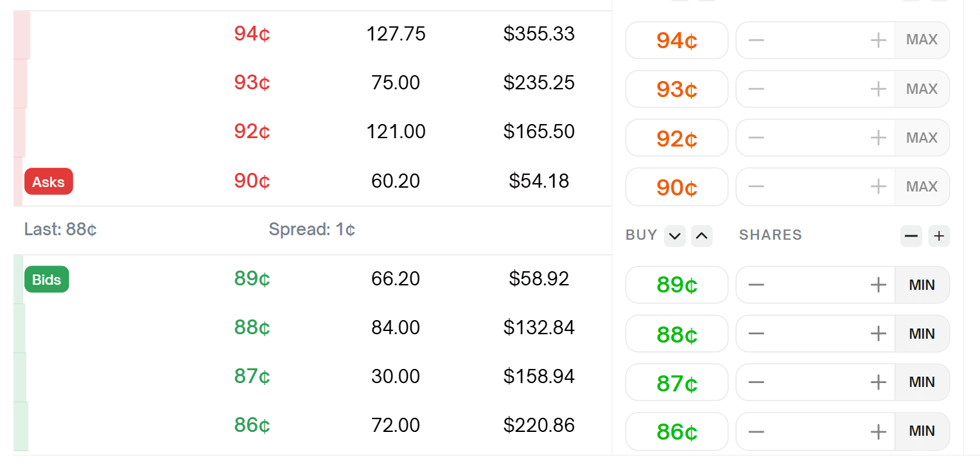Click plus icon in 89¢ buy row

pyautogui.click(x=878, y=285)
